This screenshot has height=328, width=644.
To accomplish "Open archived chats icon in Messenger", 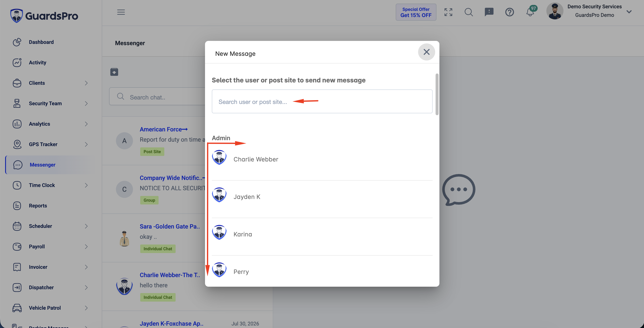I will click(x=114, y=72).
